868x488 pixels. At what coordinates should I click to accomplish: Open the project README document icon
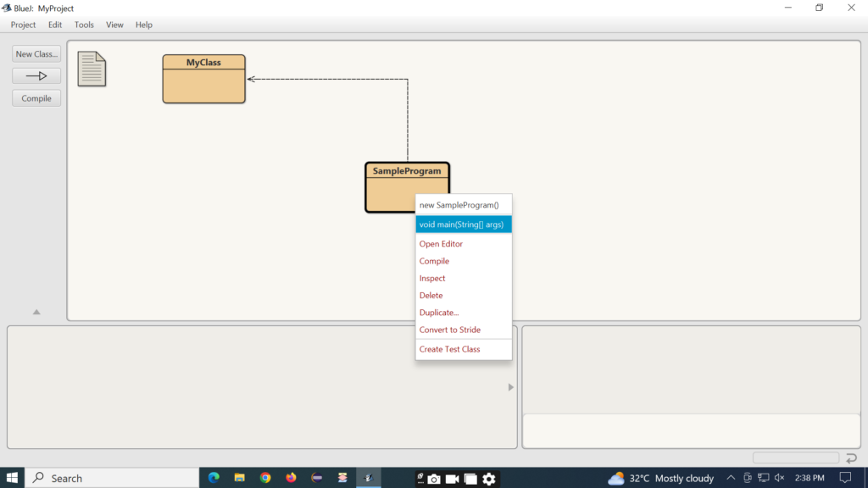(x=91, y=69)
